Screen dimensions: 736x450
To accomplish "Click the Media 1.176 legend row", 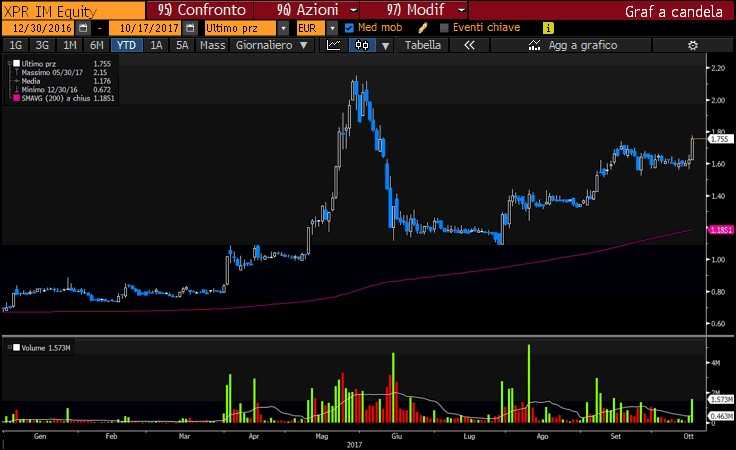I will pos(62,81).
